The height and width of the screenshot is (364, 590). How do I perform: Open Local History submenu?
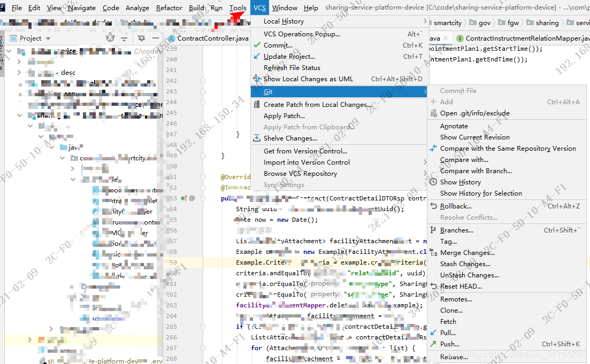[340, 21]
